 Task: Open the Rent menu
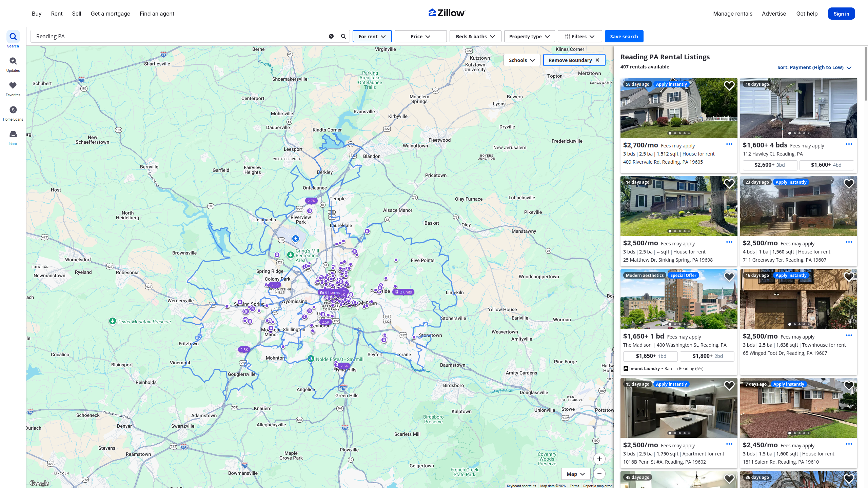[57, 14]
